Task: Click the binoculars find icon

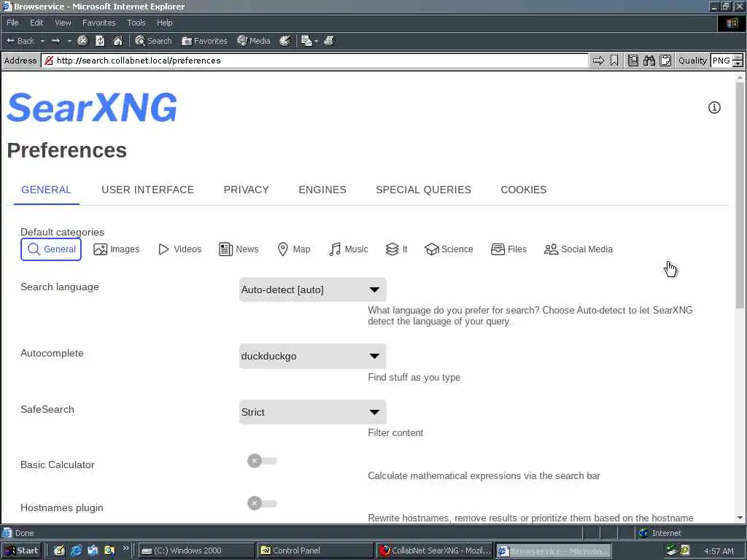Action: [x=649, y=61]
